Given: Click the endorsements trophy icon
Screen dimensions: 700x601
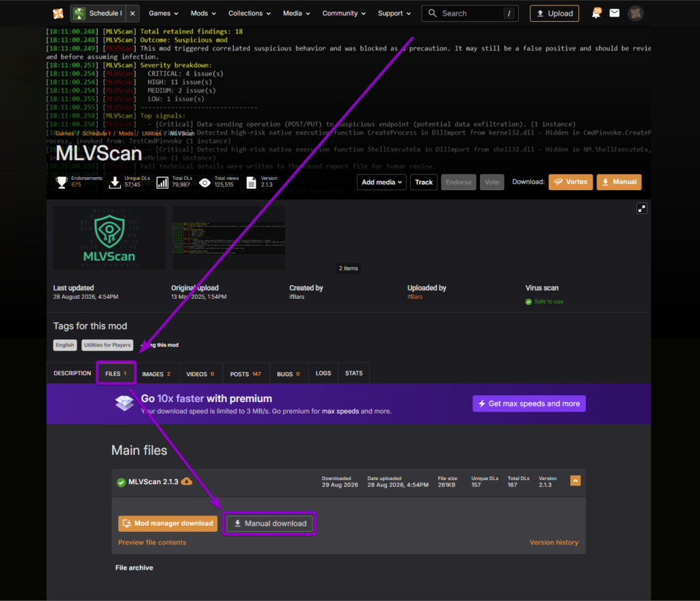Looking at the screenshot, I should [62, 182].
